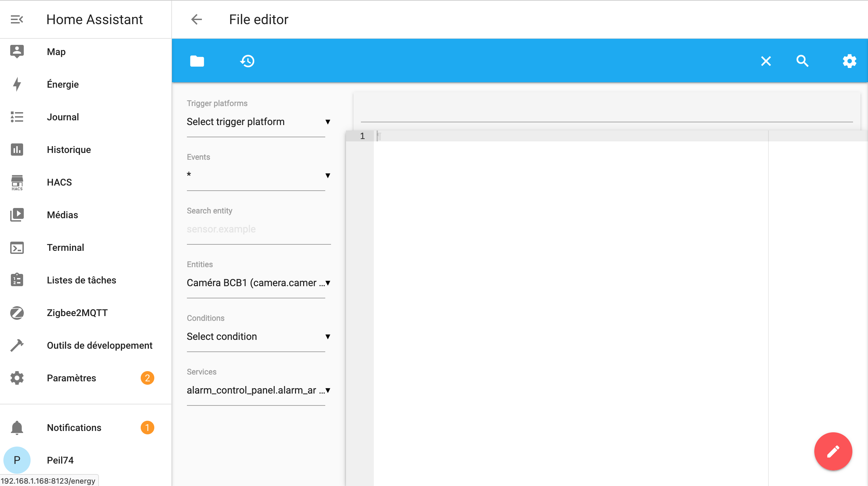
Task: Expand the Entities camera dropdown
Action: pyautogui.click(x=258, y=283)
